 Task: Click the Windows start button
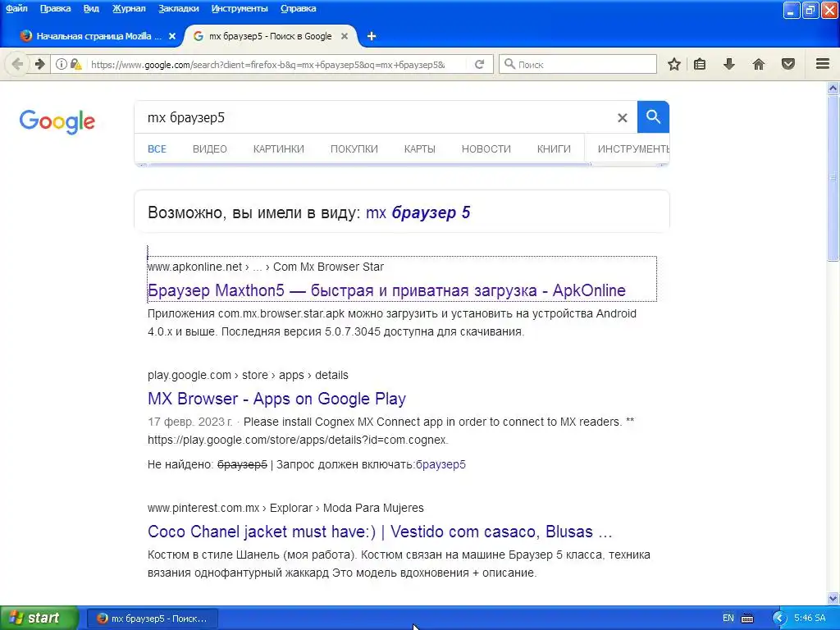click(39, 618)
